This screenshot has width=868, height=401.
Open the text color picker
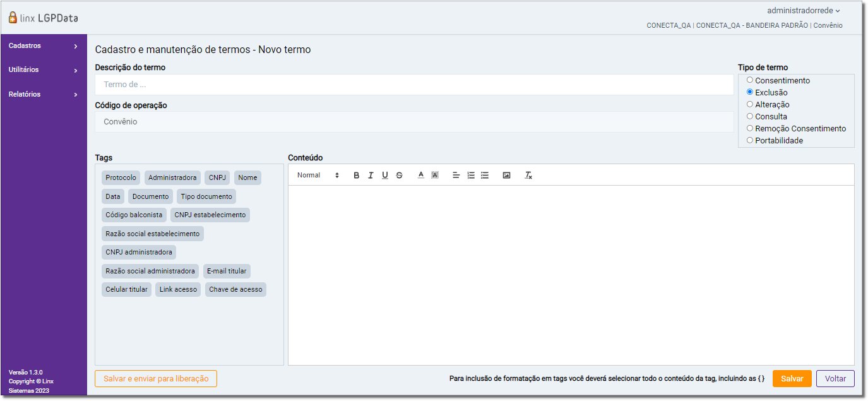coord(421,176)
